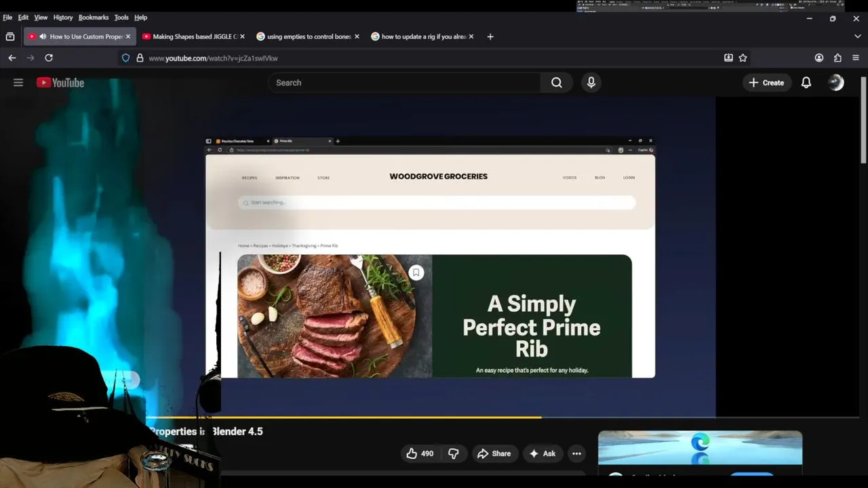Screen dimensions: 868x488
Task: Open the Help menu
Action: point(140,17)
